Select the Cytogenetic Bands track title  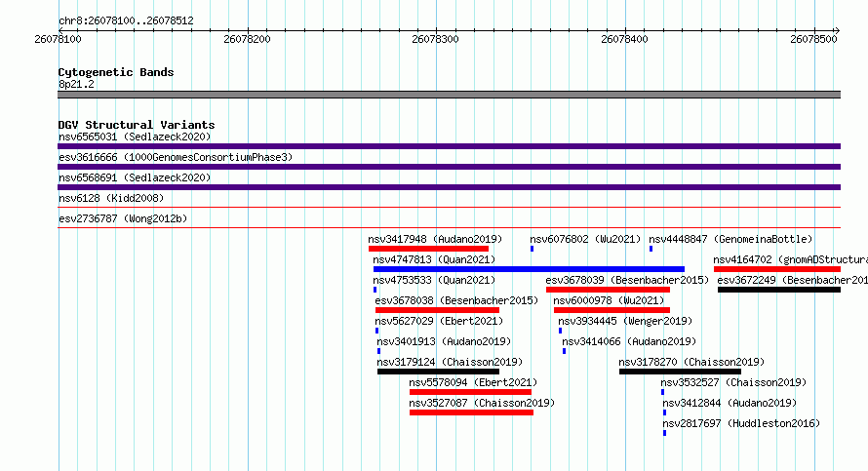pos(116,72)
